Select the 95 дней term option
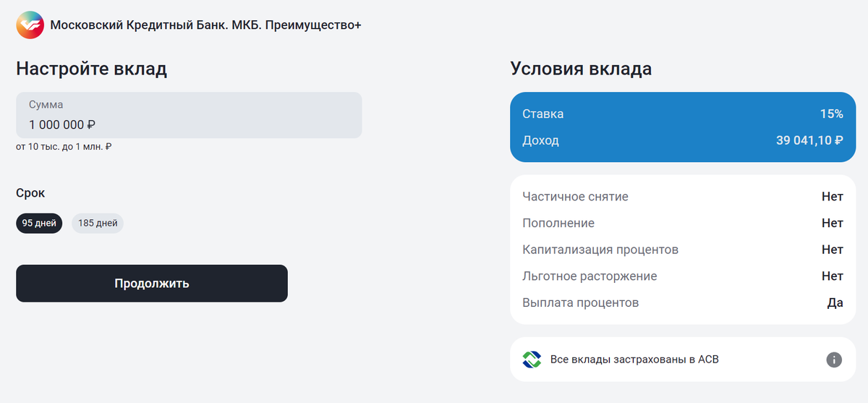The width and height of the screenshot is (868, 403). pyautogui.click(x=39, y=223)
